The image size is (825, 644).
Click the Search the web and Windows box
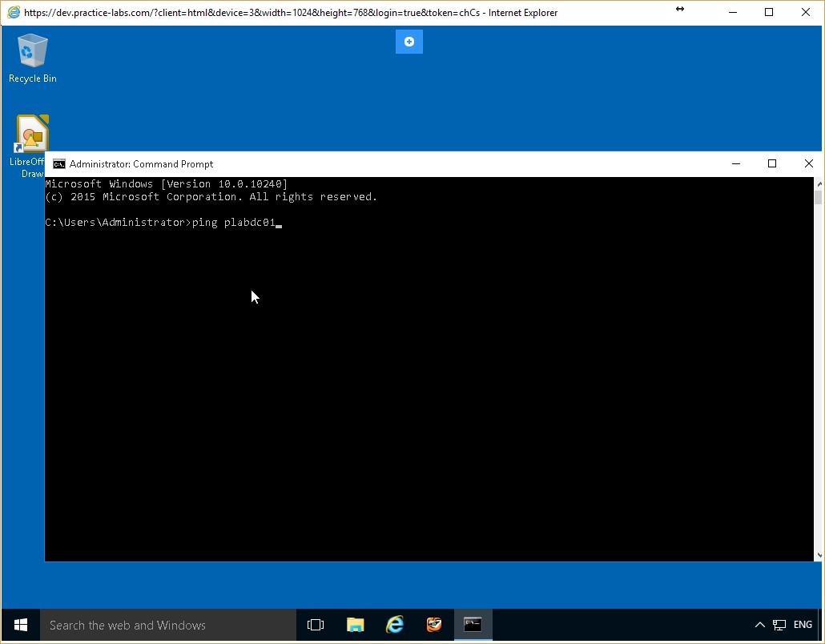160,625
